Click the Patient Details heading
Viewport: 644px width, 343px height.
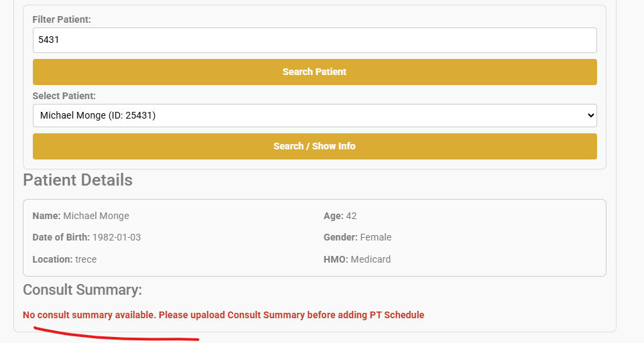pos(78,180)
